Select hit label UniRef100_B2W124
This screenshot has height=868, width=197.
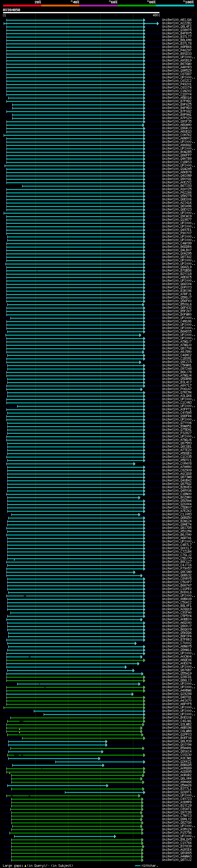pyautogui.click(x=177, y=521)
